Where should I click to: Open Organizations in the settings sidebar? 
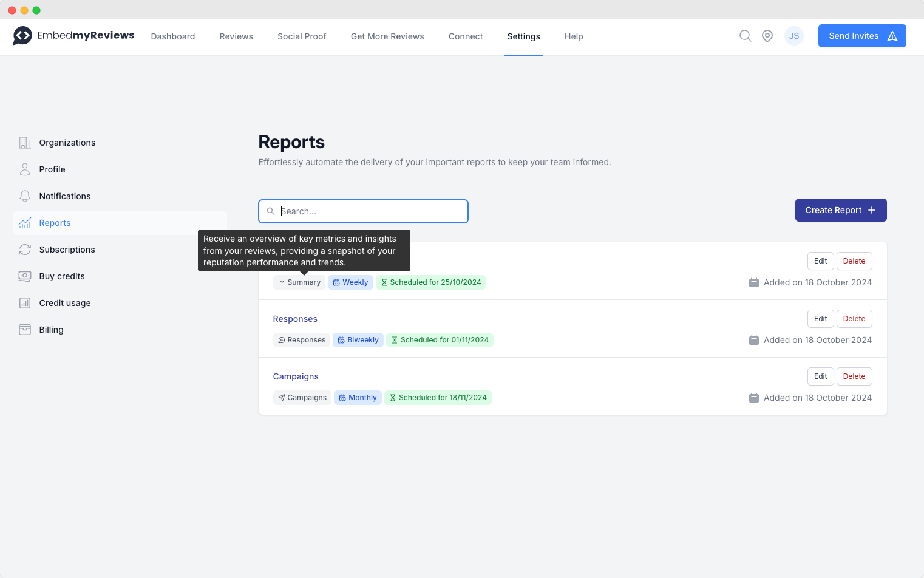point(67,143)
